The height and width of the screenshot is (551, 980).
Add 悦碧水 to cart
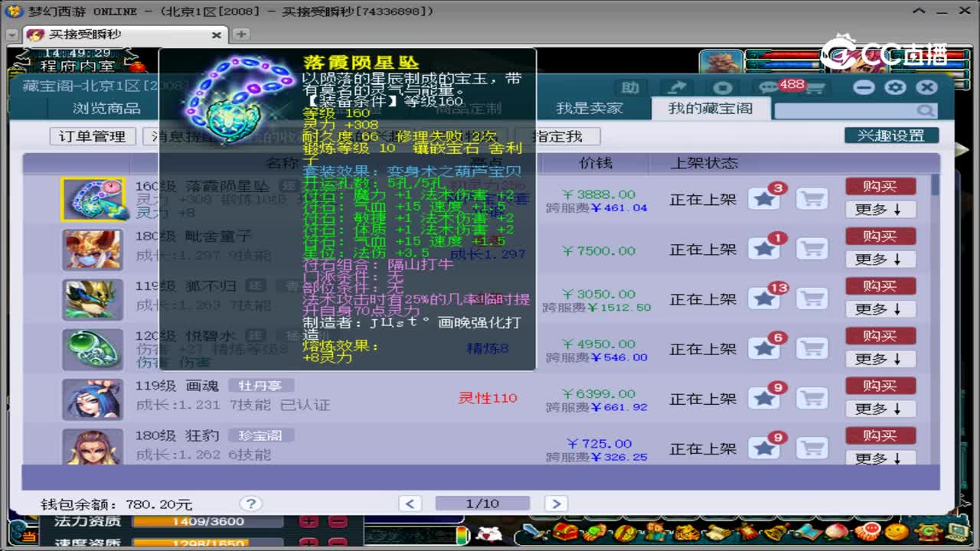click(x=812, y=348)
